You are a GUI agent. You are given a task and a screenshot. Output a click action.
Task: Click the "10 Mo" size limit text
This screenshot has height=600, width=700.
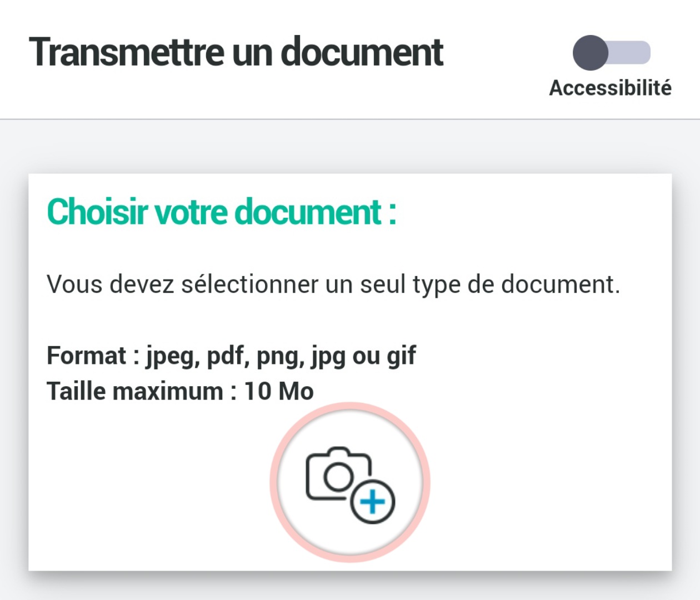tap(278, 391)
